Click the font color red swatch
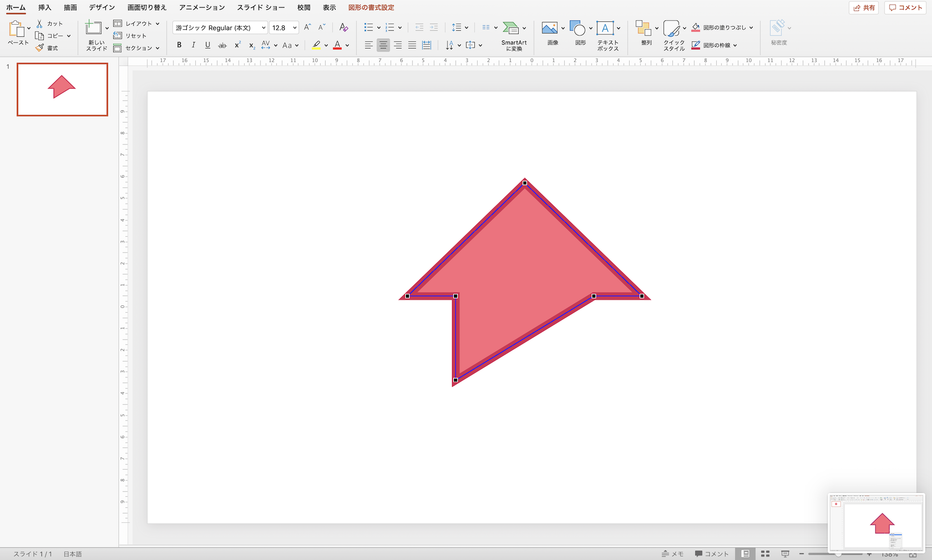This screenshot has height=560, width=932. click(337, 45)
